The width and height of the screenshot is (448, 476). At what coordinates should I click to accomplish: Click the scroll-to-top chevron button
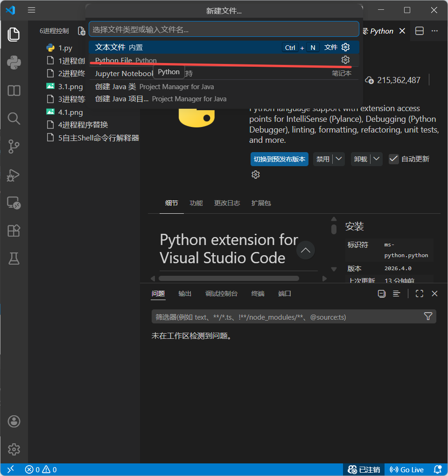(305, 250)
